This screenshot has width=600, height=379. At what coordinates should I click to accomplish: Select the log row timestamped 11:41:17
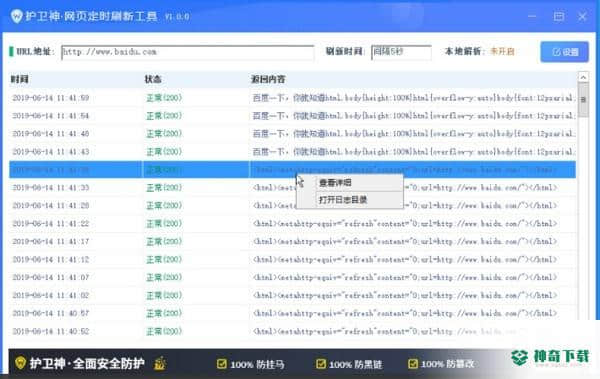(292, 242)
